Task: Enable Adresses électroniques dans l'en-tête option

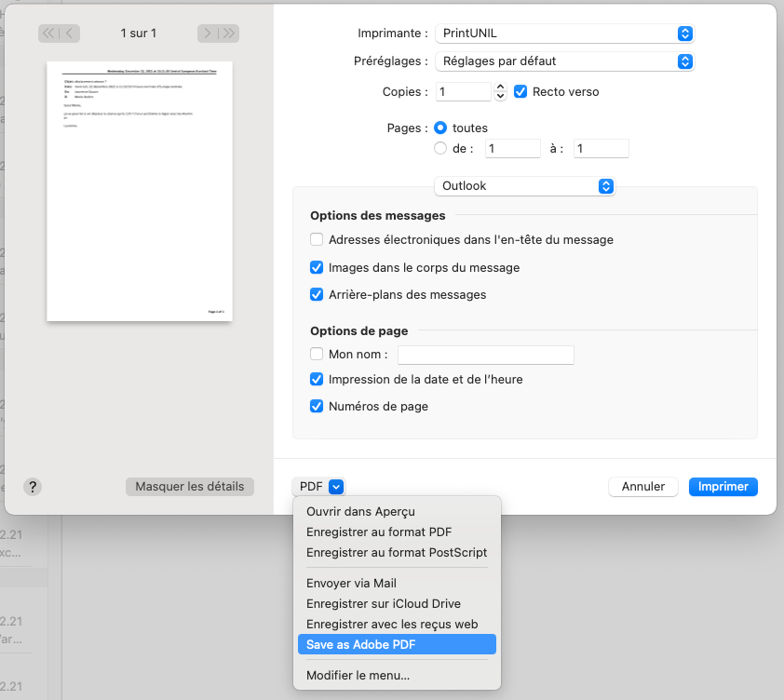Action: [317, 239]
